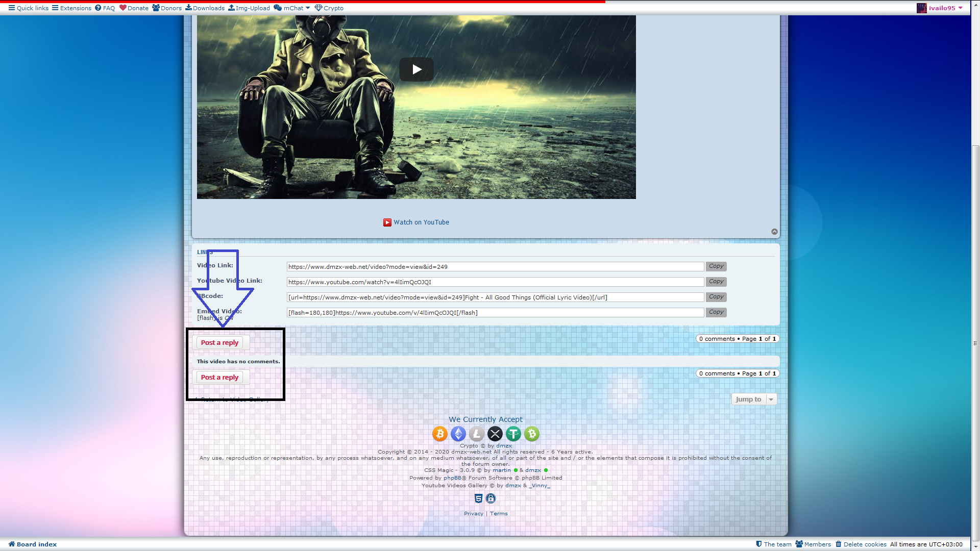Click the HTML5 shield icon in footer
The height and width of the screenshot is (551, 980).
478,498
